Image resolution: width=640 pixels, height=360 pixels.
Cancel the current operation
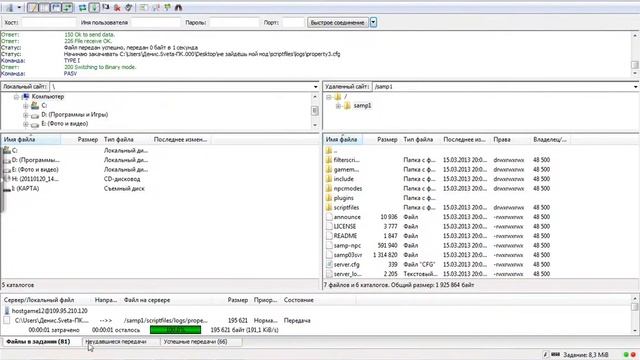(x=106, y=7)
